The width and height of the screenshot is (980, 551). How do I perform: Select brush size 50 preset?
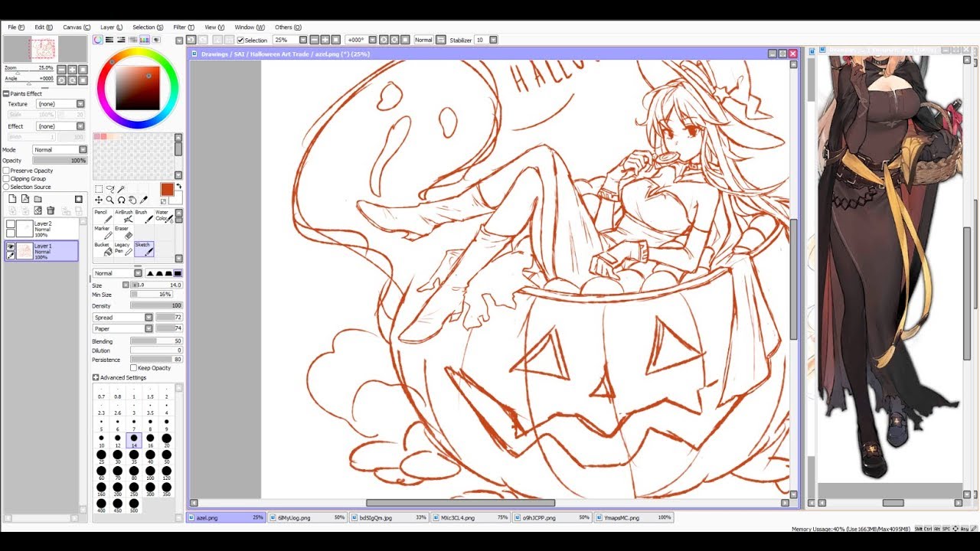(166, 457)
